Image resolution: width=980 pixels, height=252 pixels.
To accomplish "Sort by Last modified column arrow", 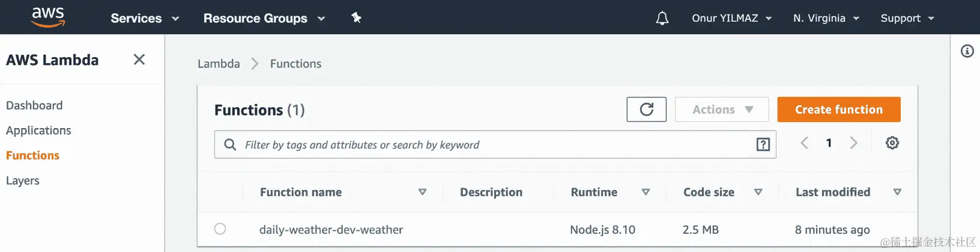I will click(x=897, y=192).
